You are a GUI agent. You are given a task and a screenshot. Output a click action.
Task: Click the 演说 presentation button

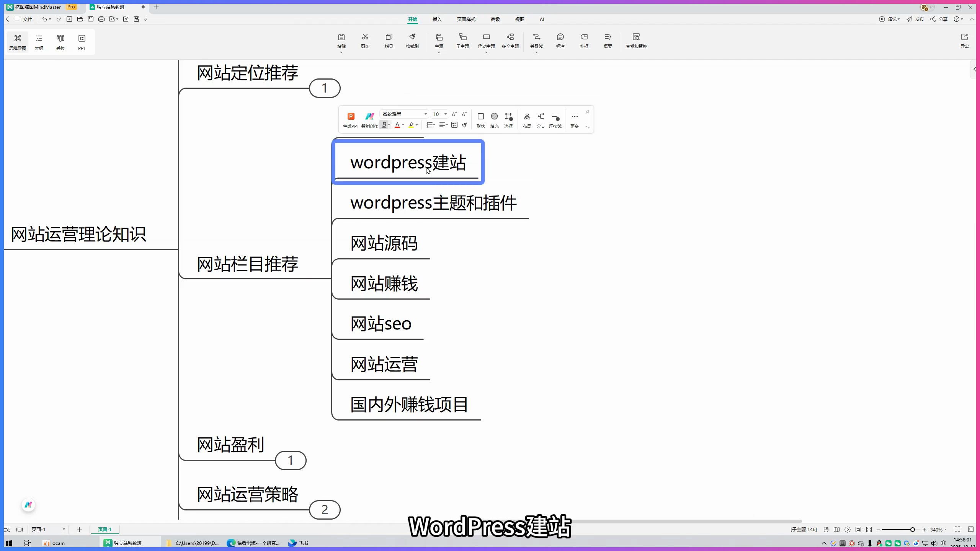click(x=890, y=19)
